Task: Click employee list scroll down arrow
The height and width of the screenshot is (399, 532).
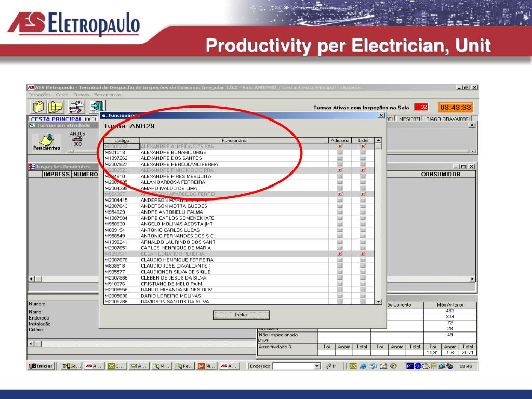Action: pos(378,302)
